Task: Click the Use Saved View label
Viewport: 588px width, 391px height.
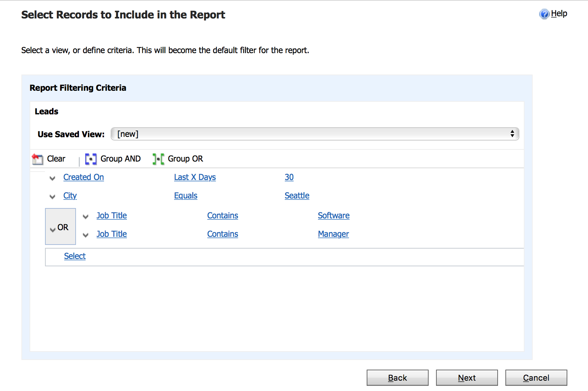Action: tap(71, 134)
